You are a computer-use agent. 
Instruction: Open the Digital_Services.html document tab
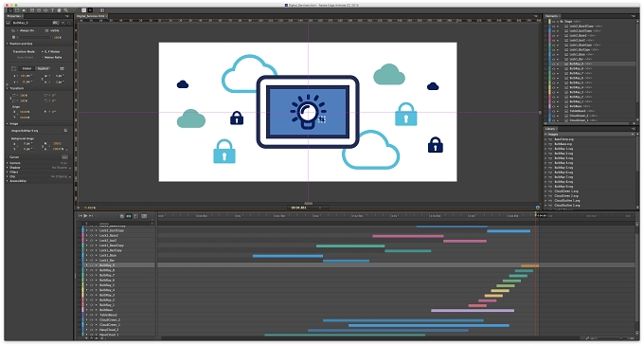[91, 16]
